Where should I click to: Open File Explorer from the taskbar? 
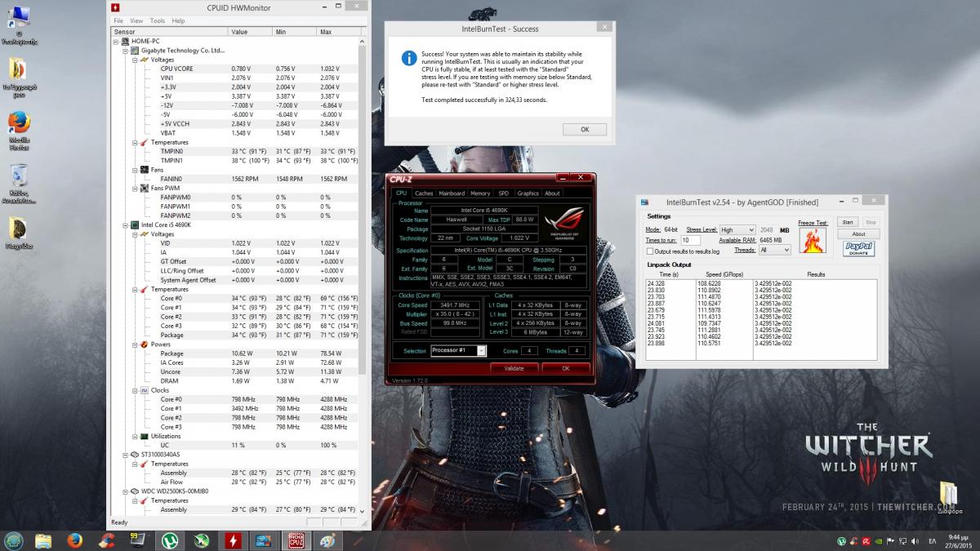click(43, 540)
